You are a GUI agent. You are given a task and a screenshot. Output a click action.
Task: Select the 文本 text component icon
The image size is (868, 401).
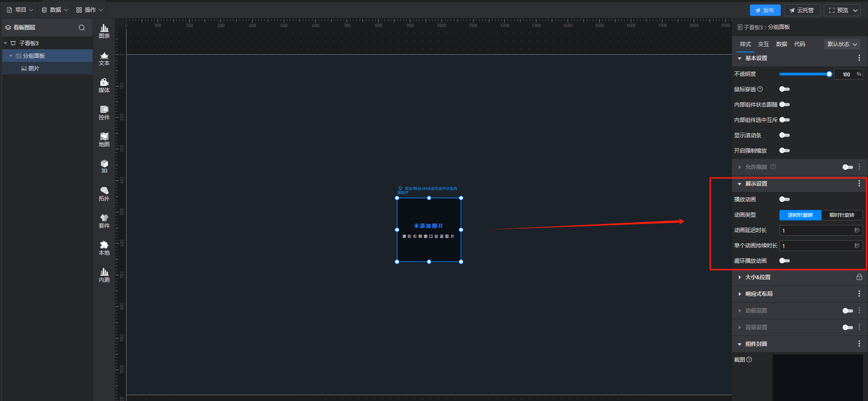[104, 59]
